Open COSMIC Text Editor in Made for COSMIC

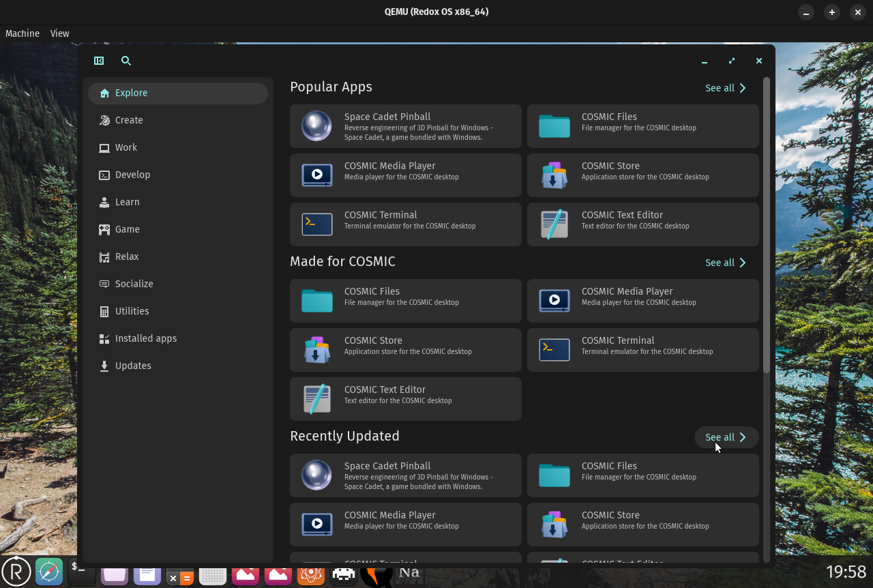coord(406,399)
